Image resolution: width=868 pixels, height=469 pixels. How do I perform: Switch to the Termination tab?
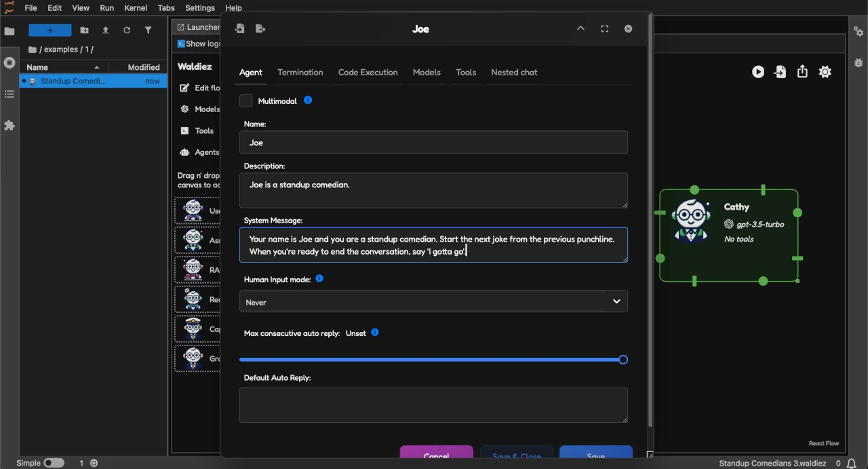pos(300,73)
